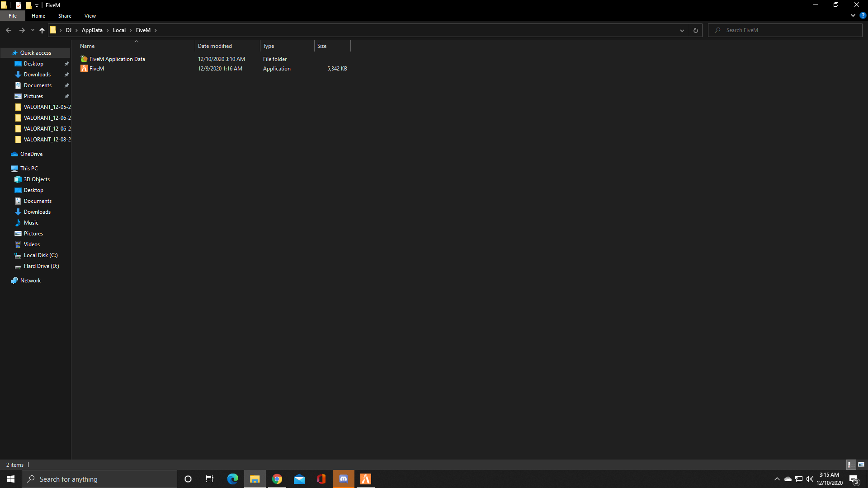Open Discord from the taskbar
868x488 pixels.
[343, 479]
